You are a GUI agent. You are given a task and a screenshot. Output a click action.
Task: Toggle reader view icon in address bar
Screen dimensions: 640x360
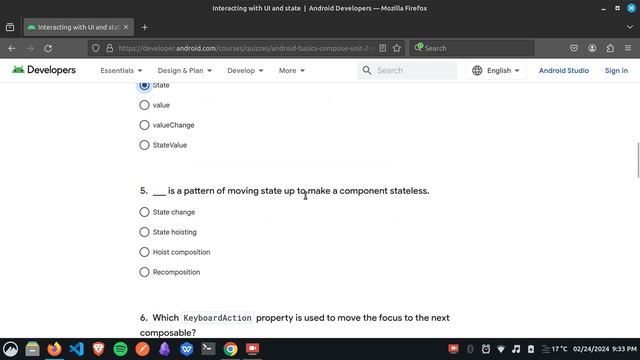[x=382, y=48]
